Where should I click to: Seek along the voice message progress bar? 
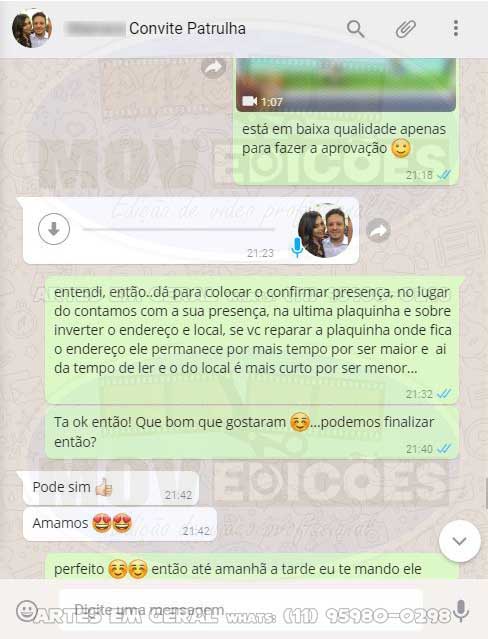[x=179, y=229]
